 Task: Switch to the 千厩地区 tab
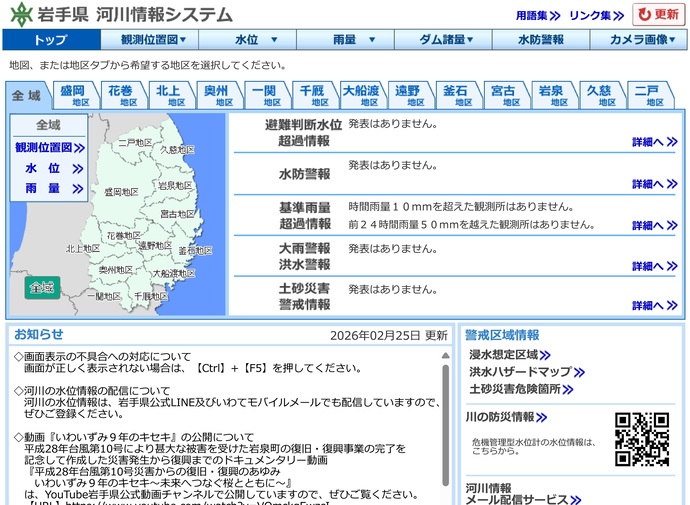pos(314,95)
